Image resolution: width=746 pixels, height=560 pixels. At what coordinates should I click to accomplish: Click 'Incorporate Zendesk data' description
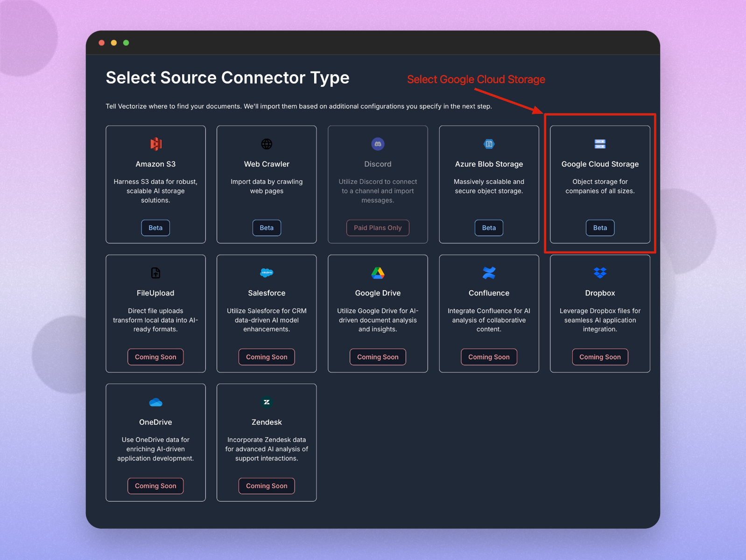click(x=267, y=449)
